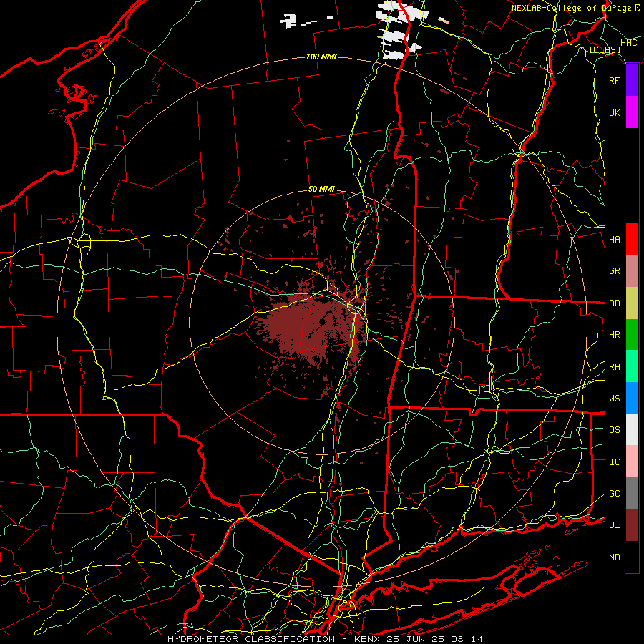Image resolution: width=644 pixels, height=644 pixels.
Task: Click the HHC product label
Action: pos(629,43)
